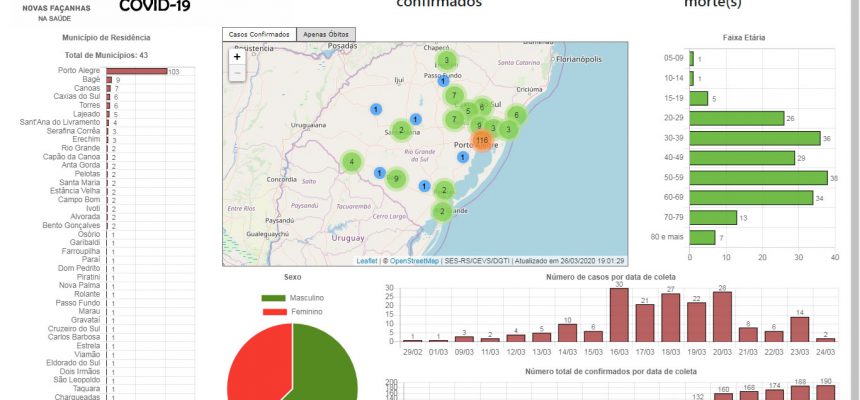Open cluster 6 on the coast near Criciúma

517,115
